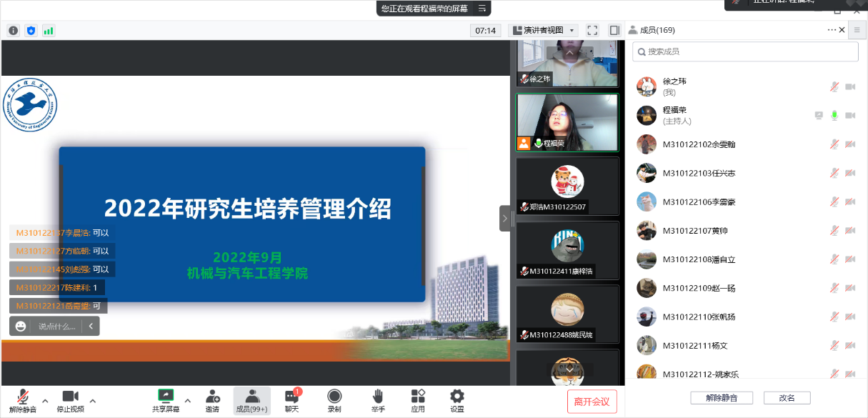This screenshot has height=418, width=868.
Task: Enter full screen mode
Action: pos(592,30)
